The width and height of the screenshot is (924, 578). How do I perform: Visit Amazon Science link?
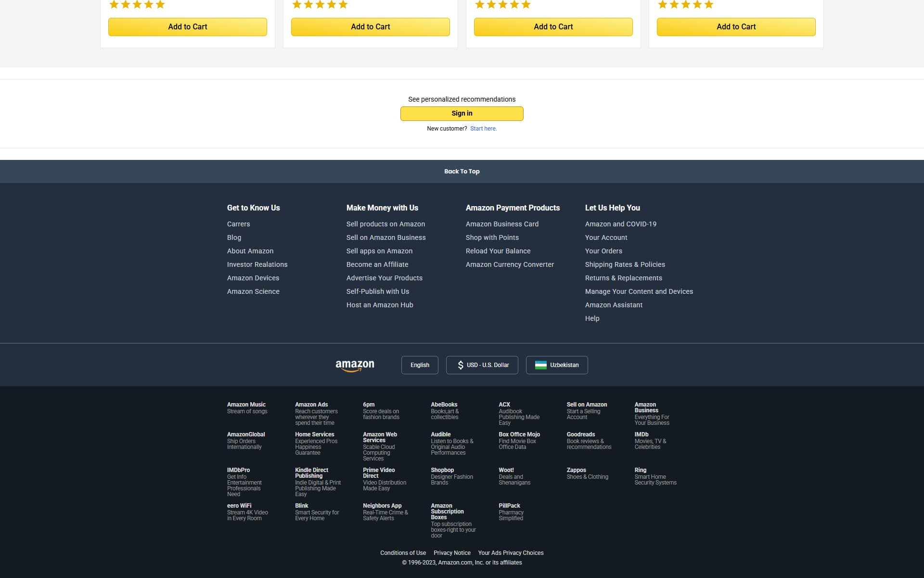(253, 291)
